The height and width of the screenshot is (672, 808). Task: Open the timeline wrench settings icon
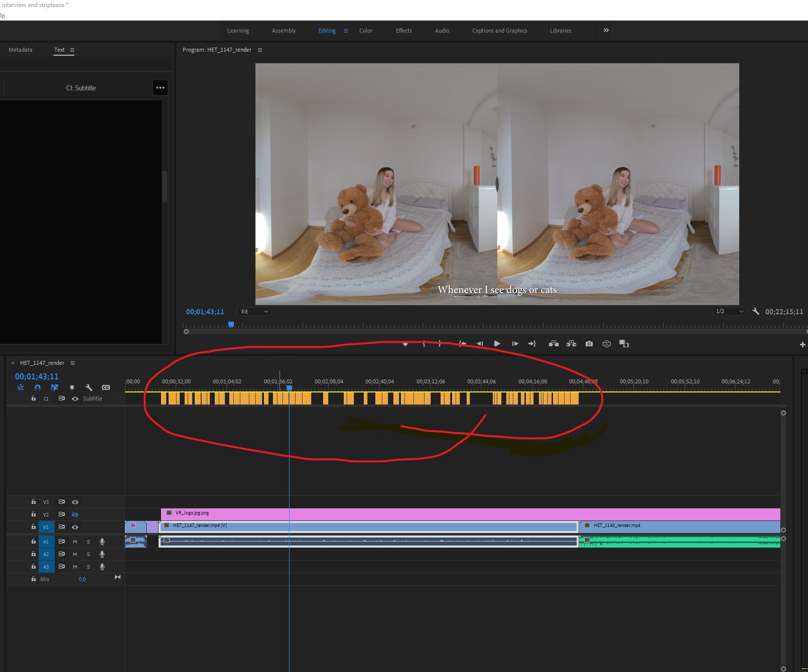coord(89,387)
